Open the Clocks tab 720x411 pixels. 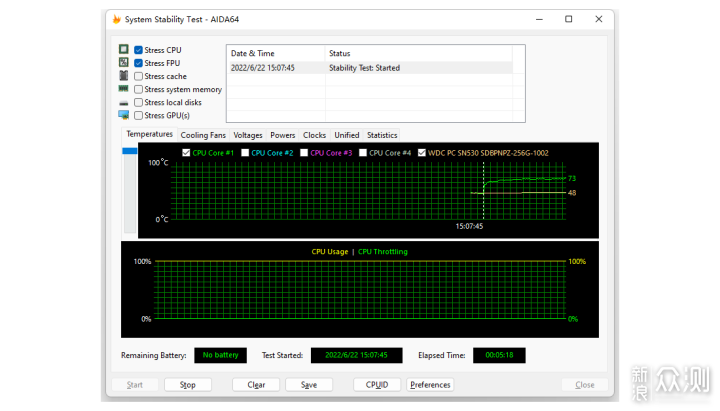[314, 135]
